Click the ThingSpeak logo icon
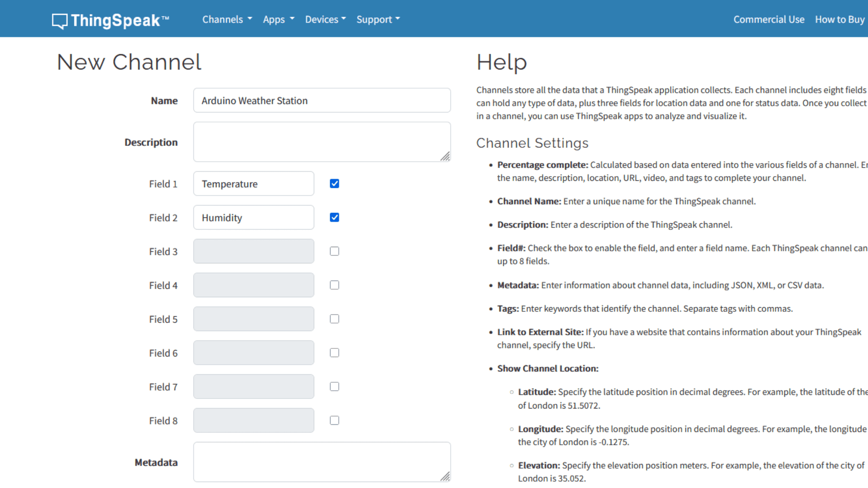Image resolution: width=868 pixels, height=488 pixels. (x=60, y=21)
